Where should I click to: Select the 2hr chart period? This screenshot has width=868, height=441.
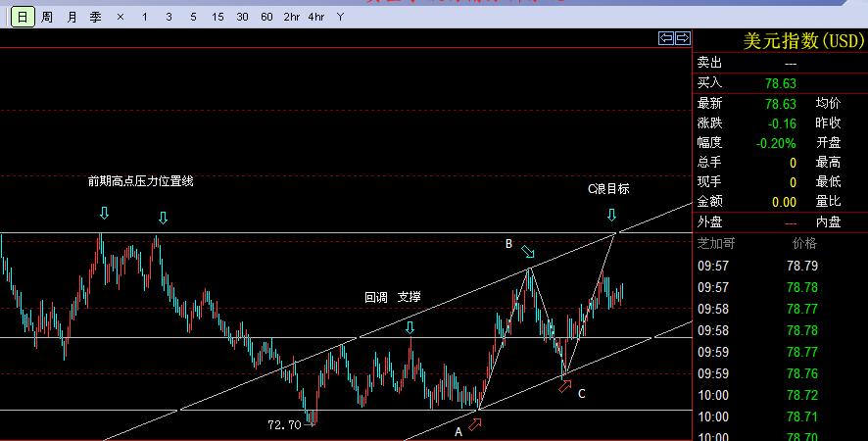[x=291, y=18]
